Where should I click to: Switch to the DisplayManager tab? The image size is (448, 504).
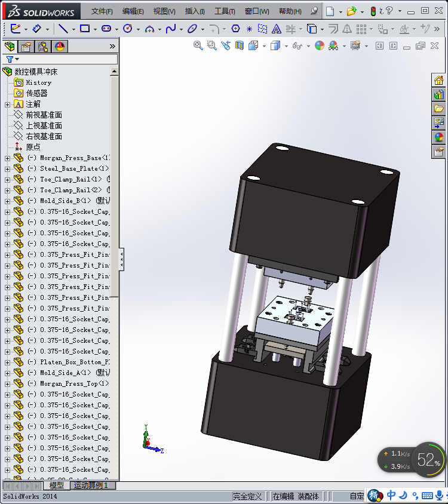pos(60,47)
